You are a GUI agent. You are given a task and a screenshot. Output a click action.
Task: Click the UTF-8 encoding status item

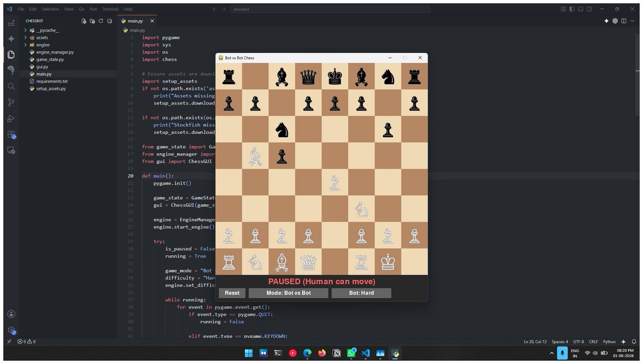(579, 342)
